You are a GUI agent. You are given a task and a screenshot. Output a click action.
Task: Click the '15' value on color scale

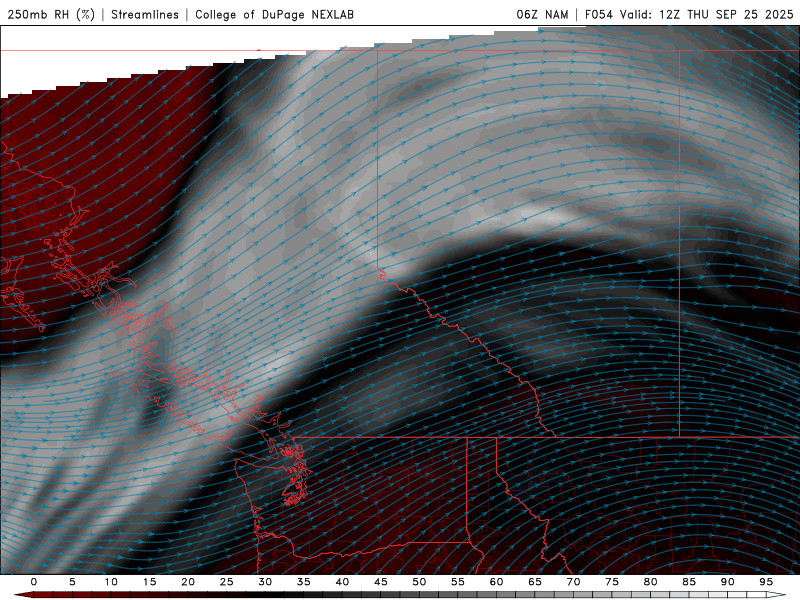pos(149,582)
